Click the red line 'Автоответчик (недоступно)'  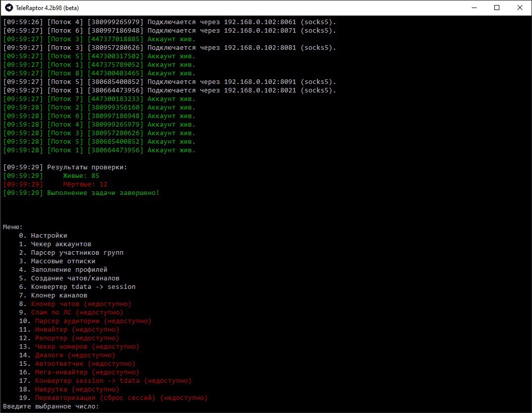(x=85, y=363)
